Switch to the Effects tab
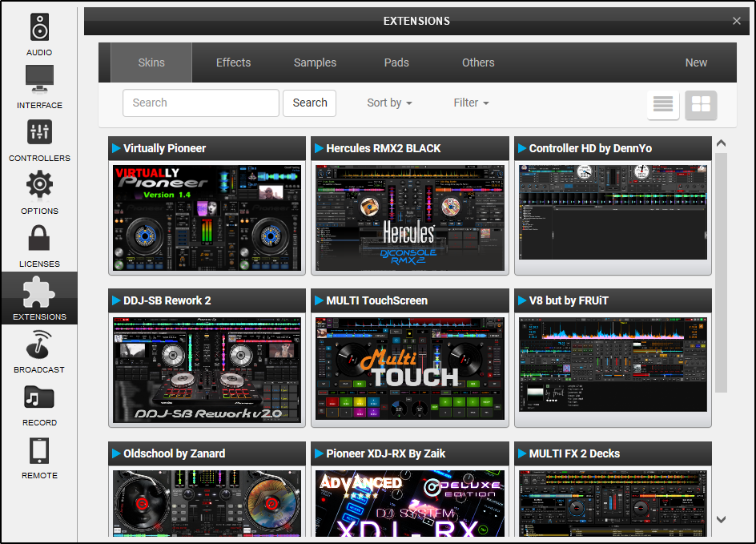This screenshot has width=756, height=544. pos(233,62)
